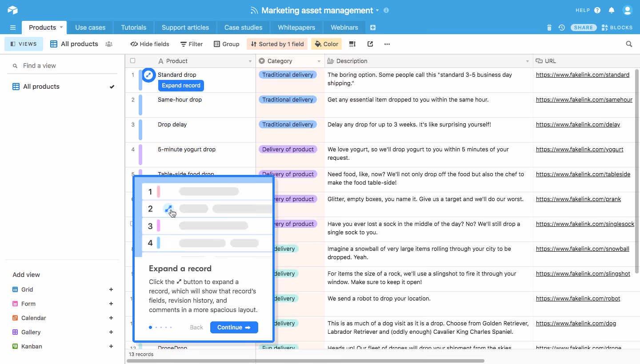
Task: Toggle the select-all header checkbox
Action: pyautogui.click(x=132, y=61)
